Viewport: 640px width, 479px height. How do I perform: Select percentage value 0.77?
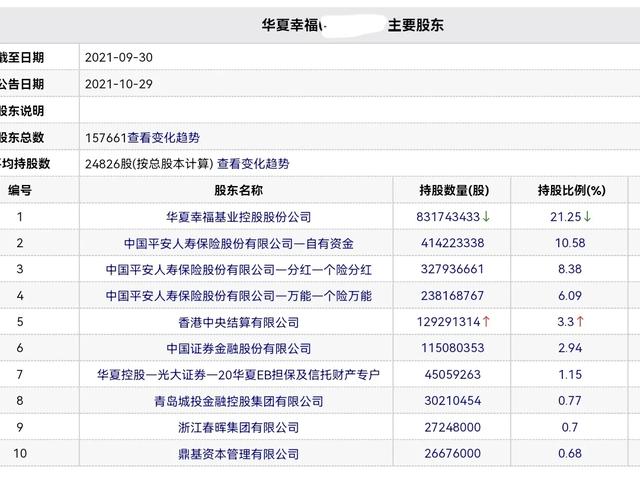click(570, 401)
